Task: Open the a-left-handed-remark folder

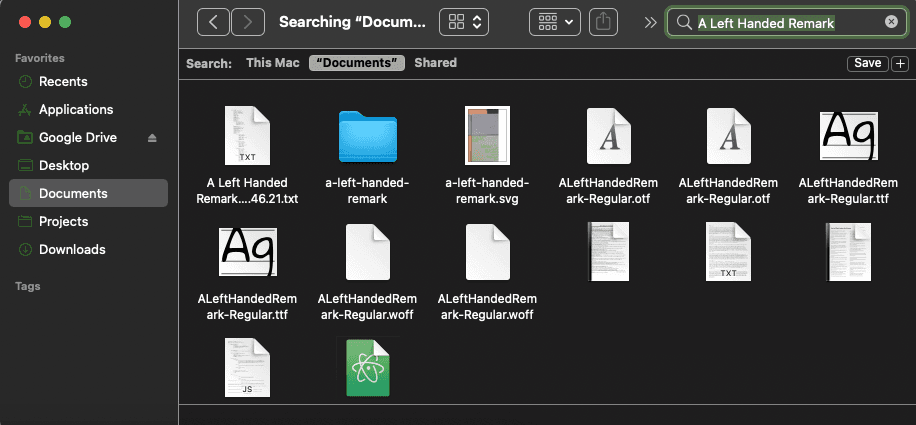Action: coord(368,136)
